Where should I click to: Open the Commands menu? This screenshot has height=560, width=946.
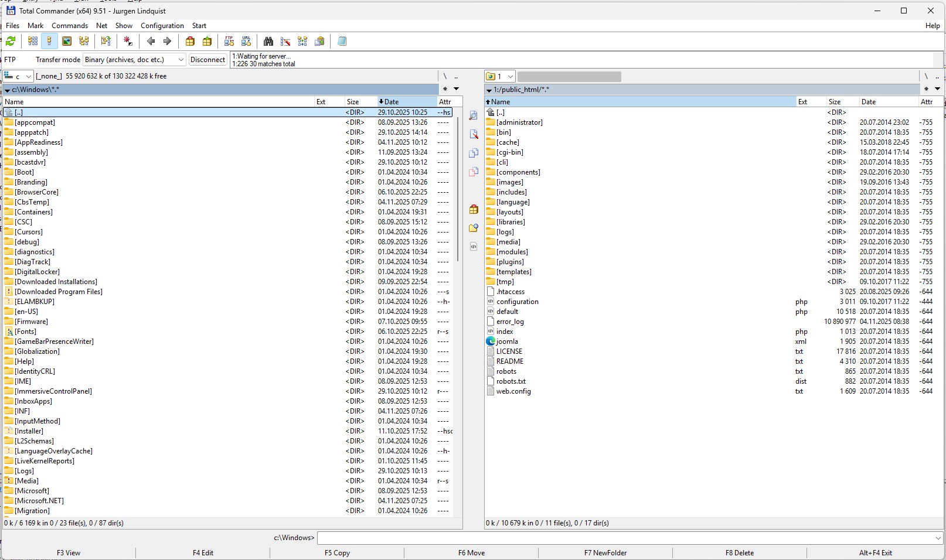tap(69, 26)
